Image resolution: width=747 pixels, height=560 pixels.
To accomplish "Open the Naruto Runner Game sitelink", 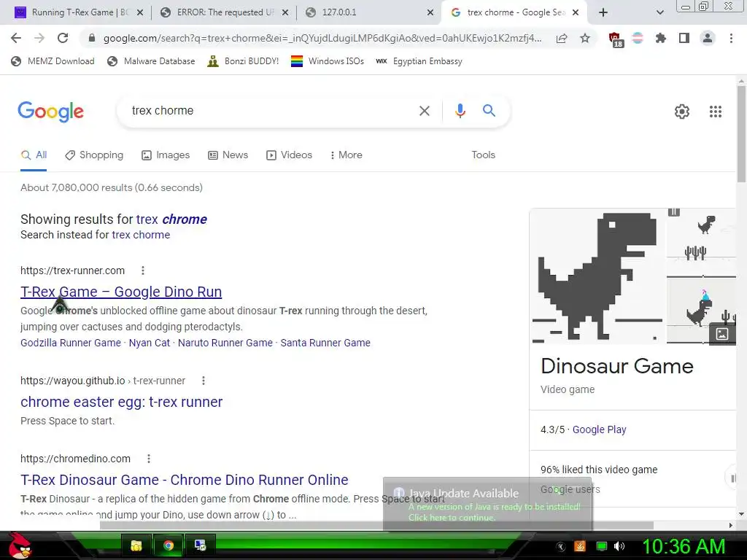I will click(x=225, y=343).
